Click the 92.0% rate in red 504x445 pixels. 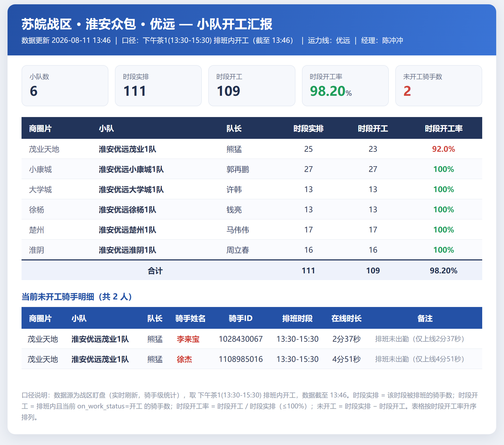[443, 149]
